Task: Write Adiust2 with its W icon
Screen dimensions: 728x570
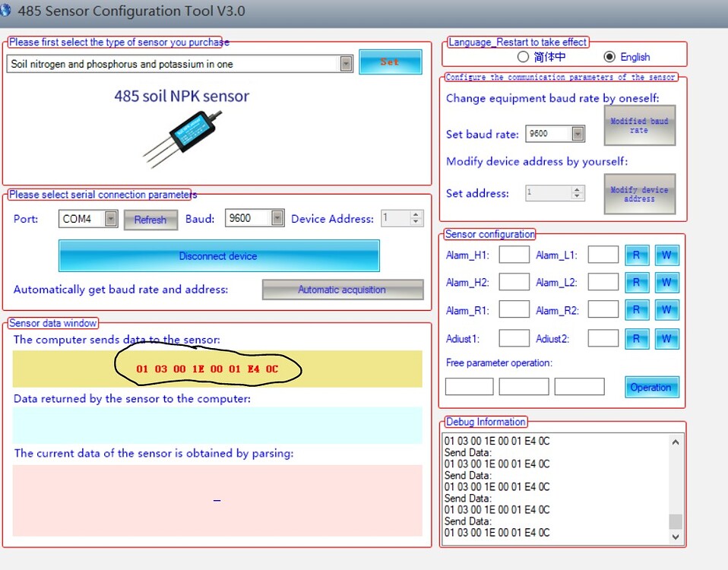Action: [666, 337]
